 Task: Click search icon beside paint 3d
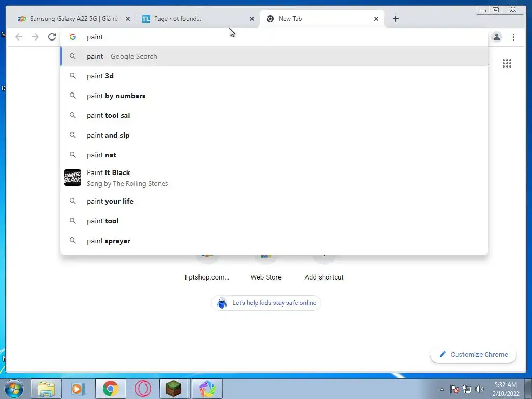point(73,76)
